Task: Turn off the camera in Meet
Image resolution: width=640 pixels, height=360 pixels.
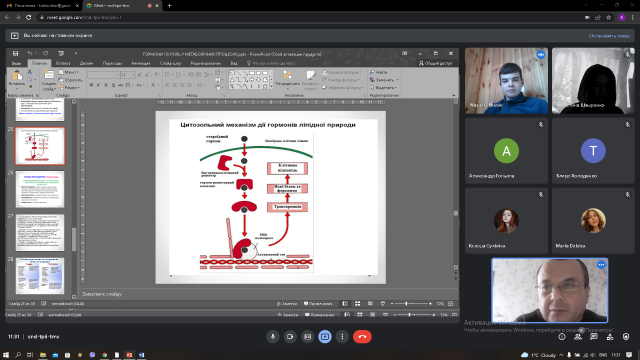Action: click(x=290, y=337)
